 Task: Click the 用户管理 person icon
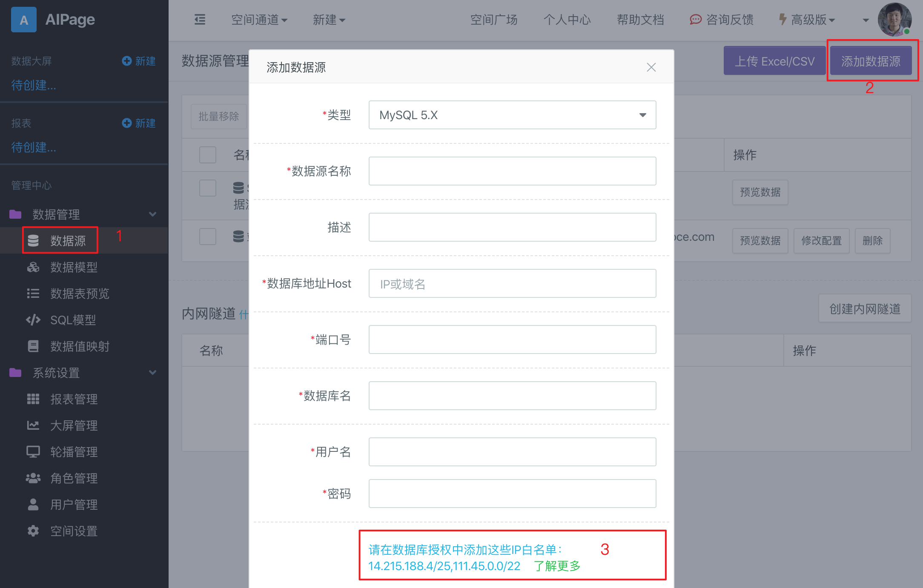tap(33, 505)
